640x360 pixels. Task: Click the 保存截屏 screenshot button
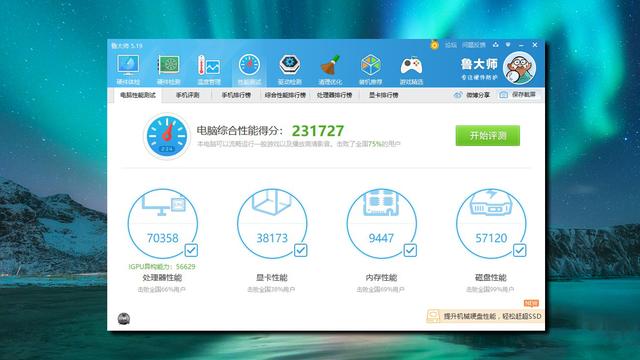click(518, 95)
